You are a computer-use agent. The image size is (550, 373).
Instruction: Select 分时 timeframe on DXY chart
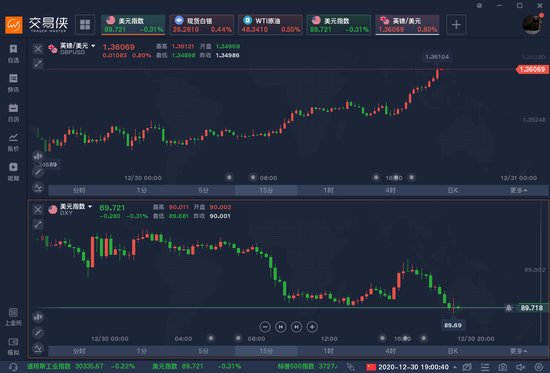(79, 351)
